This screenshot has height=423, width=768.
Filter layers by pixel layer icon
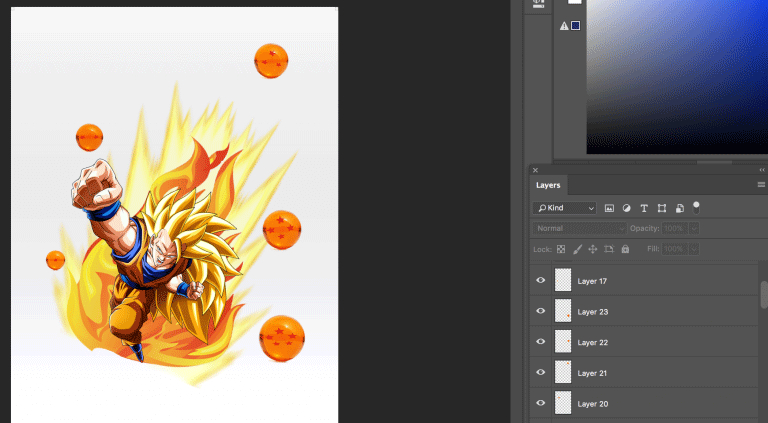click(609, 208)
